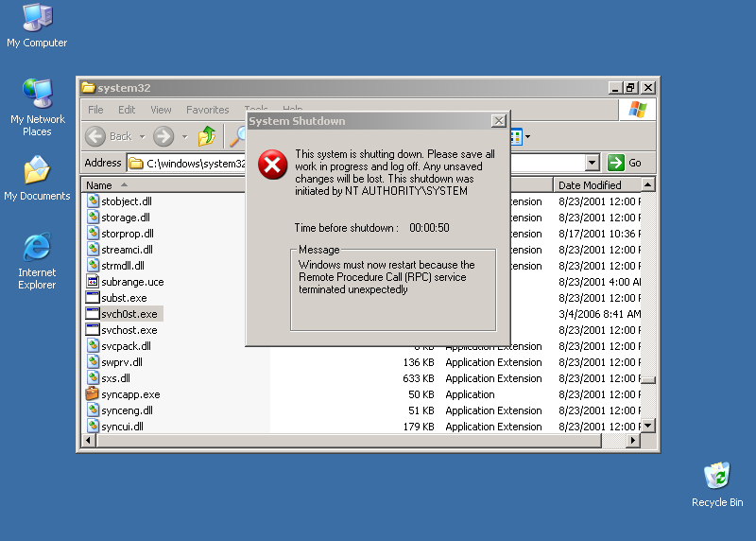Image resolution: width=756 pixels, height=541 pixels.
Task: Click the 179 KB size cell
Action: 419,427
